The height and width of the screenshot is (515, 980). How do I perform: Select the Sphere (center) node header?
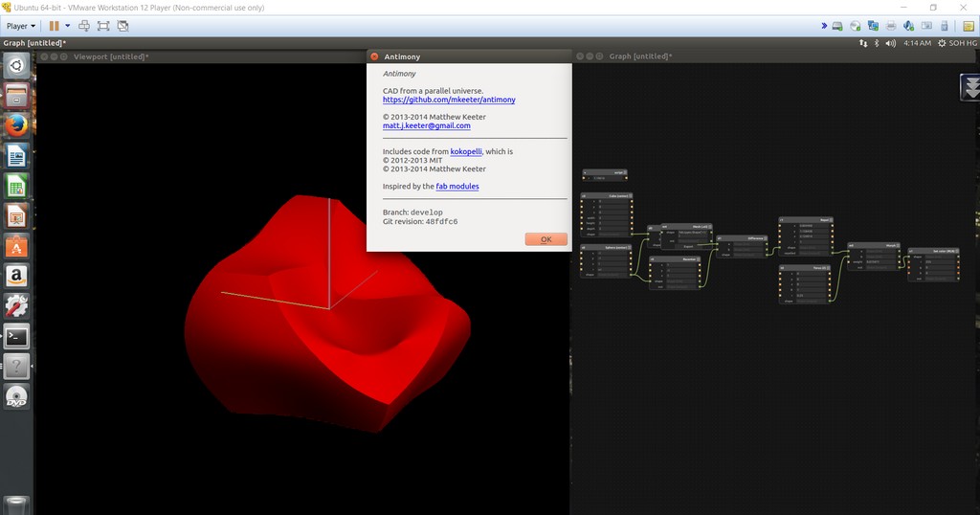coord(606,248)
